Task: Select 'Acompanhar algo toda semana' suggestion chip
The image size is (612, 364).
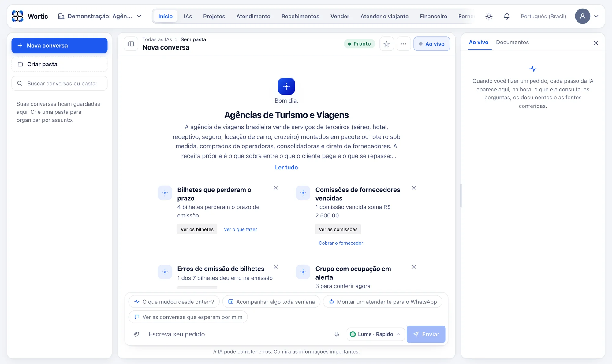Action: pos(271,302)
